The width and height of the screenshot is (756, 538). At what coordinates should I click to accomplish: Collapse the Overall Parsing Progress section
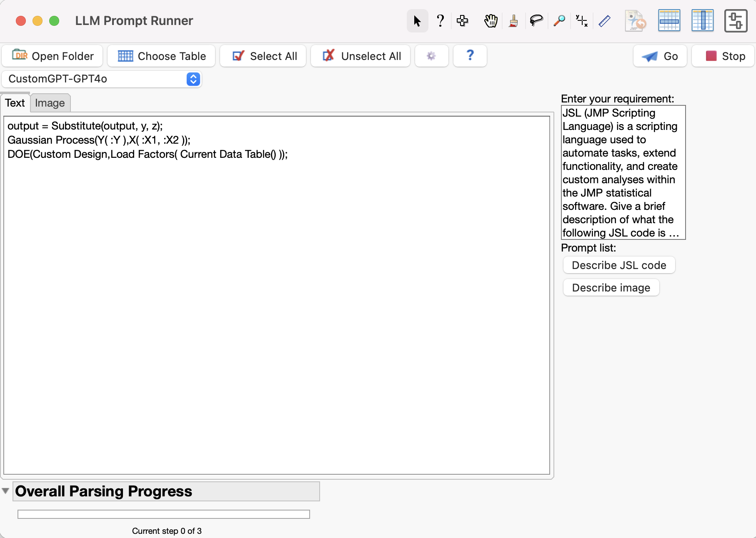5,491
